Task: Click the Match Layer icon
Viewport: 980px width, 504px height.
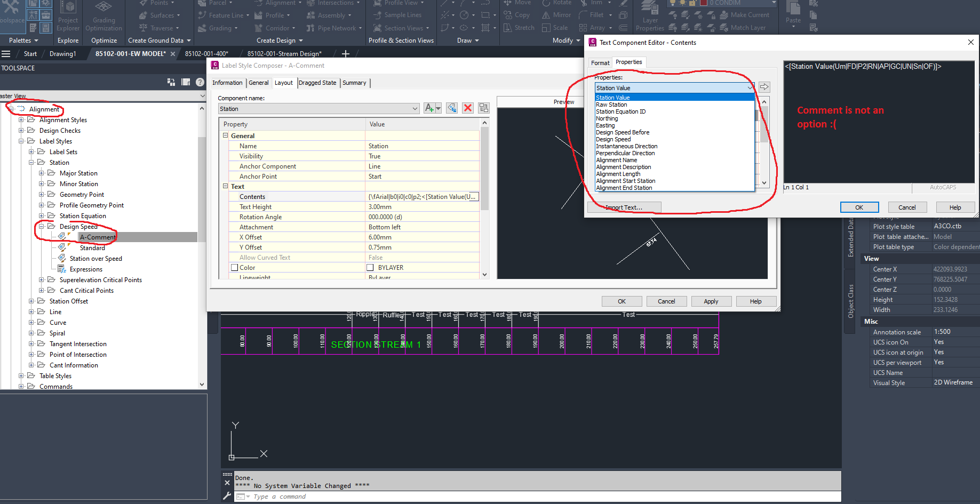Action: [x=724, y=27]
